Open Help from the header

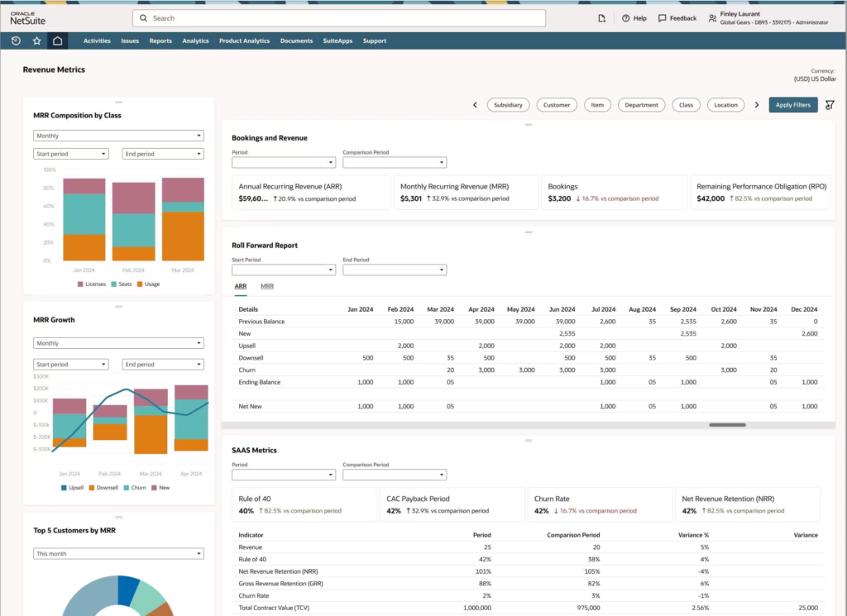[634, 18]
